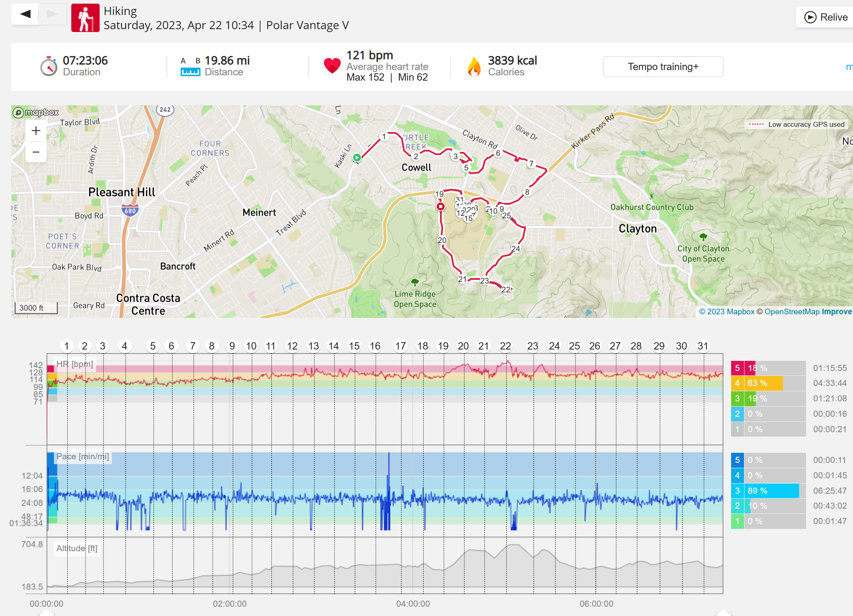Click the red route end marker
853x616 pixels.
(x=441, y=207)
